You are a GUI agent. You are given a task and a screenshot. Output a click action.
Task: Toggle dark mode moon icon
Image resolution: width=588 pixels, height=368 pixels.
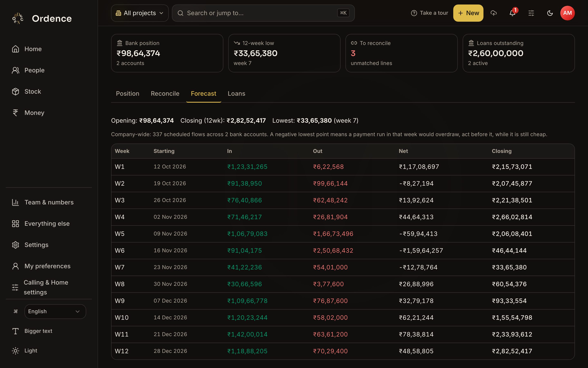(x=550, y=13)
